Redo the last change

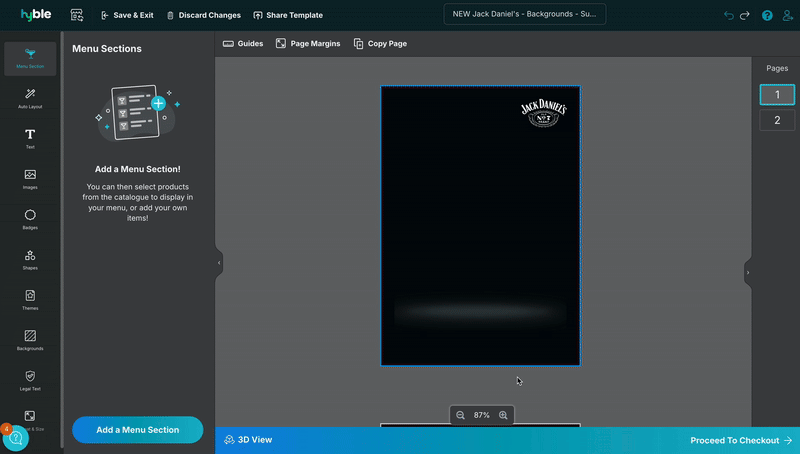[745, 15]
